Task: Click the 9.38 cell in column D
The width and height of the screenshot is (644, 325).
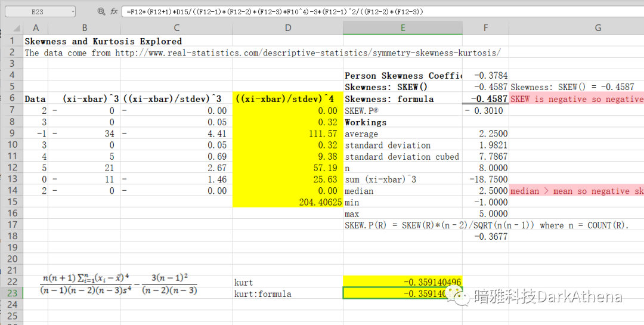Action: (x=328, y=157)
